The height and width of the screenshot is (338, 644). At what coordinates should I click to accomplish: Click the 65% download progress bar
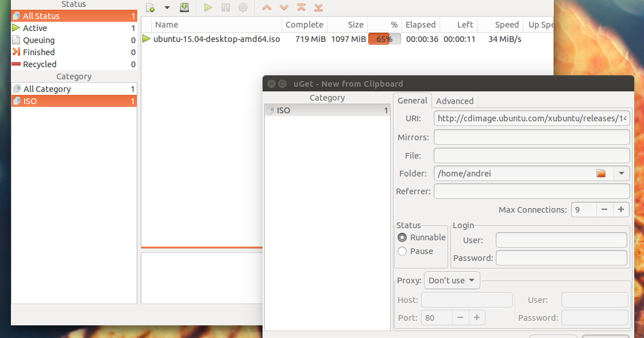(x=384, y=39)
